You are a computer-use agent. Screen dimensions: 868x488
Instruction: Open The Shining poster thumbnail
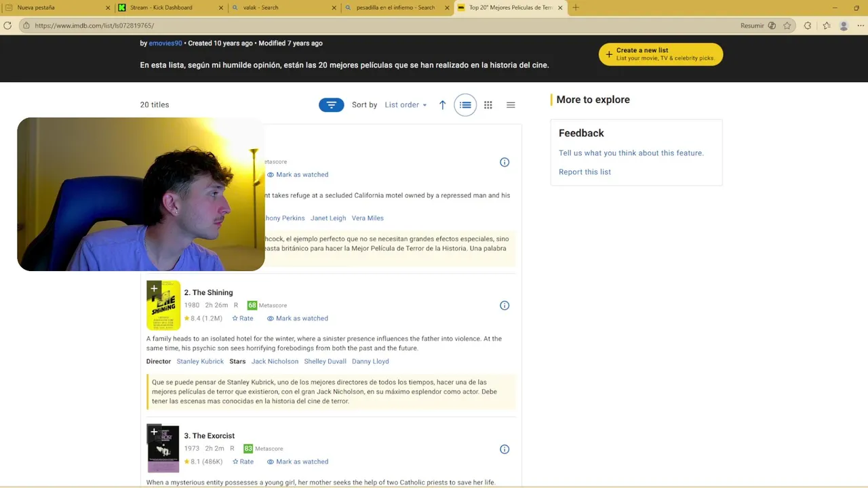pos(163,306)
